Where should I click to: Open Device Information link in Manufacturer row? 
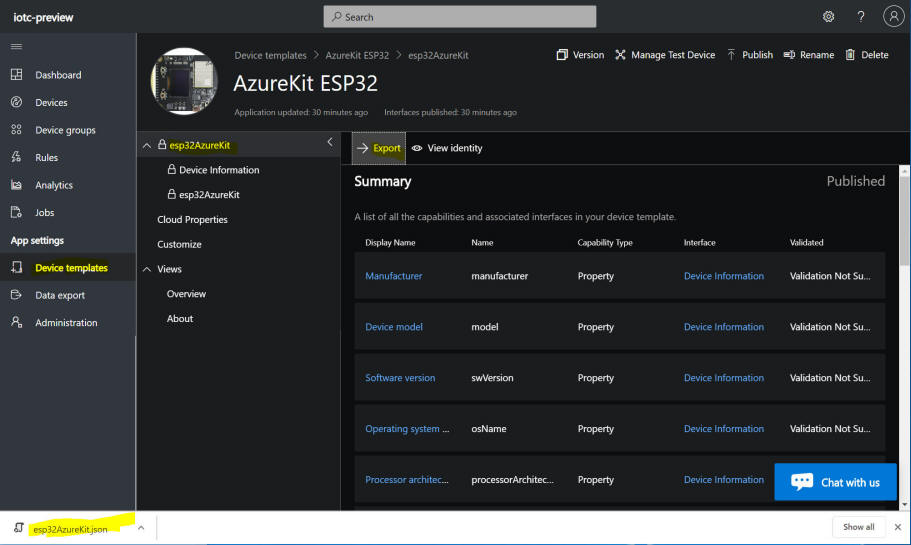point(724,276)
